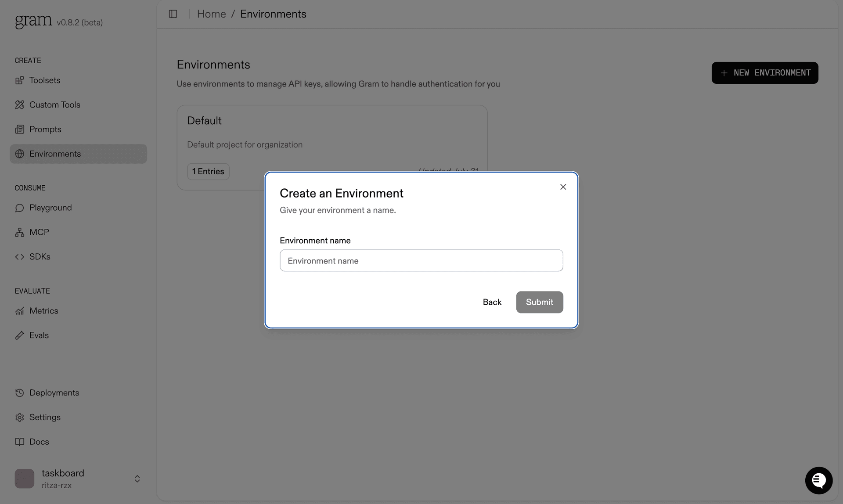Click the Environments globe icon
Image resolution: width=843 pixels, height=504 pixels.
(x=20, y=154)
